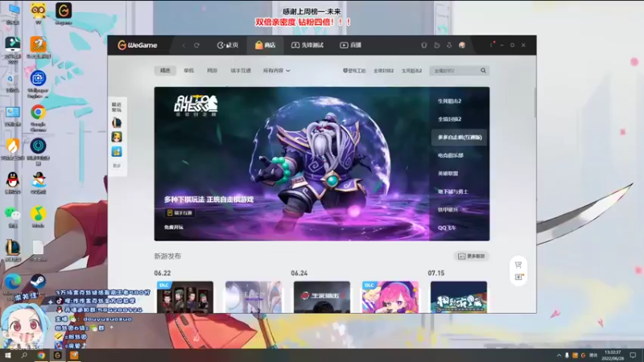Screen dimensions: 644x362
Task: Select 地下城与勇士 in the banner list
Action: pos(452,191)
